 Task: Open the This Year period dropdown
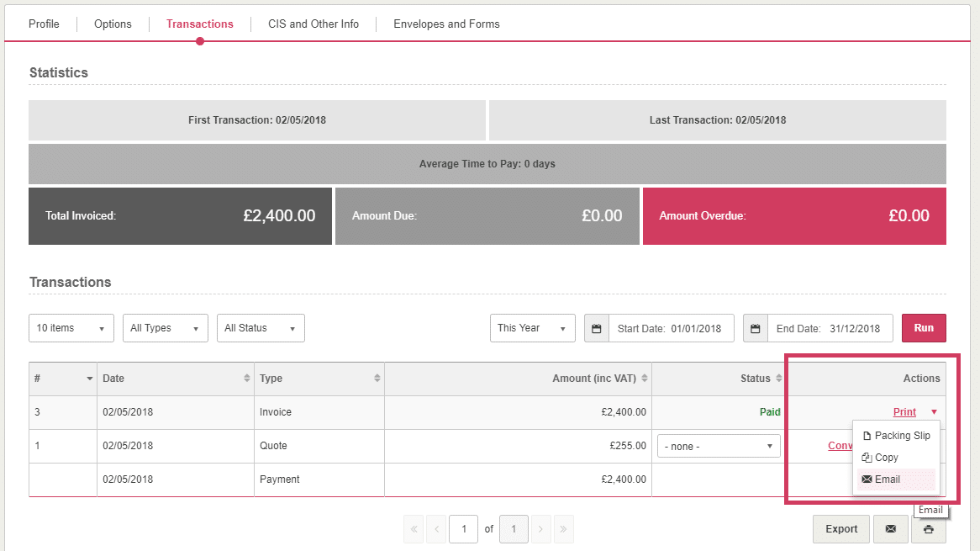[532, 328]
